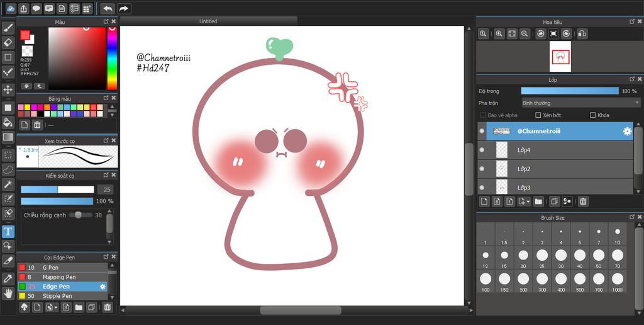Viewport: 644px width, 325px height.
Task: Select the Select Eraser tool
Action: (x=8, y=214)
